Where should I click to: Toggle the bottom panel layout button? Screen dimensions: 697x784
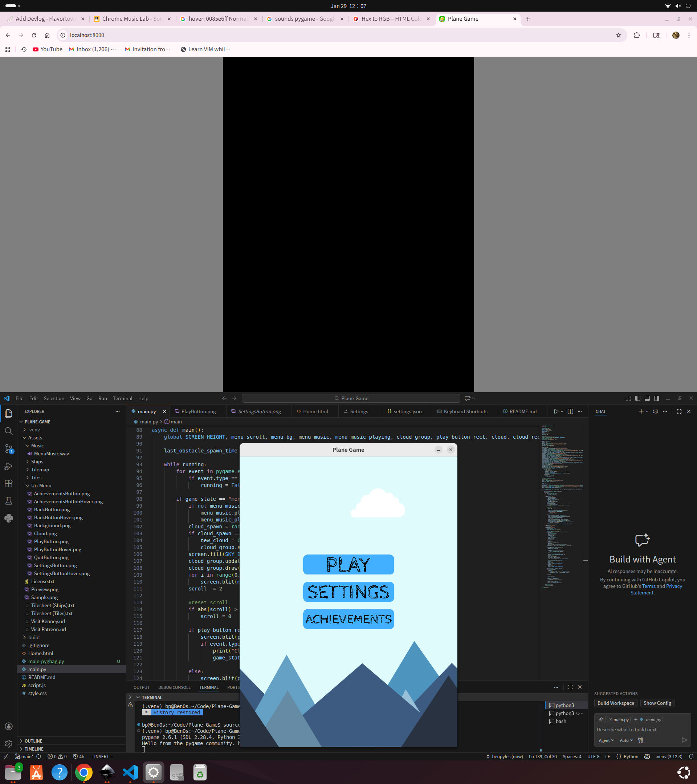click(x=647, y=398)
